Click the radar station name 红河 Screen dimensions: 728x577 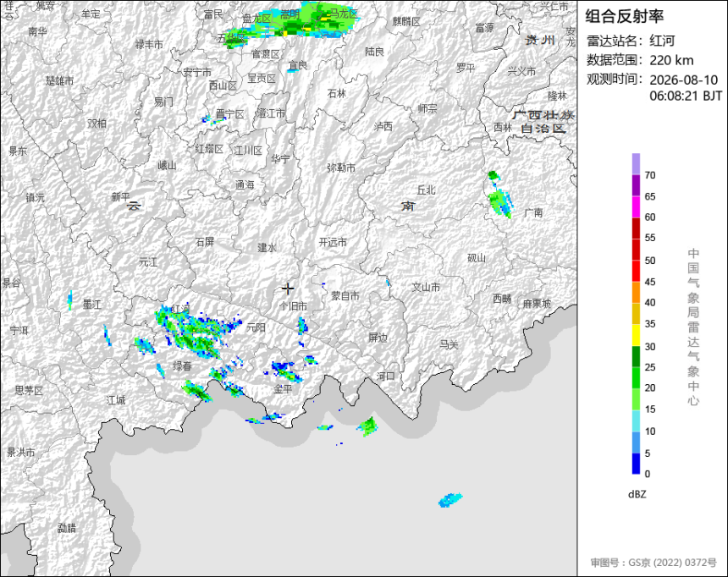point(662,41)
